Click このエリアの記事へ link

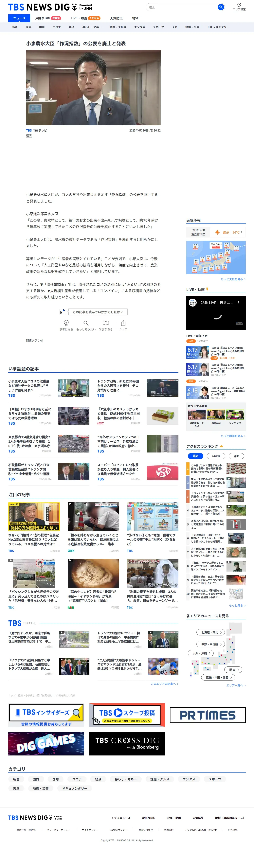tap(164, 684)
